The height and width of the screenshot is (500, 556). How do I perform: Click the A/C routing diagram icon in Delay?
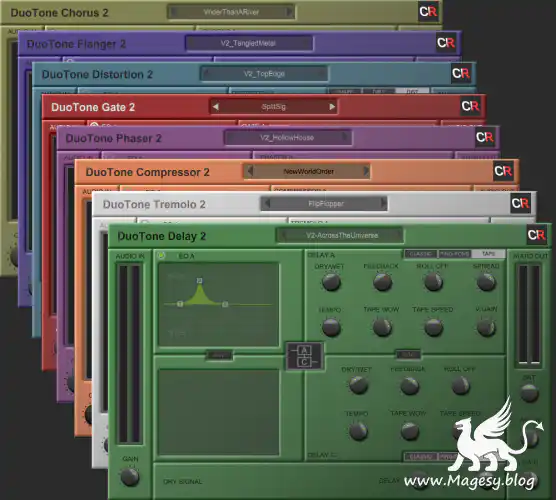[x=305, y=356]
